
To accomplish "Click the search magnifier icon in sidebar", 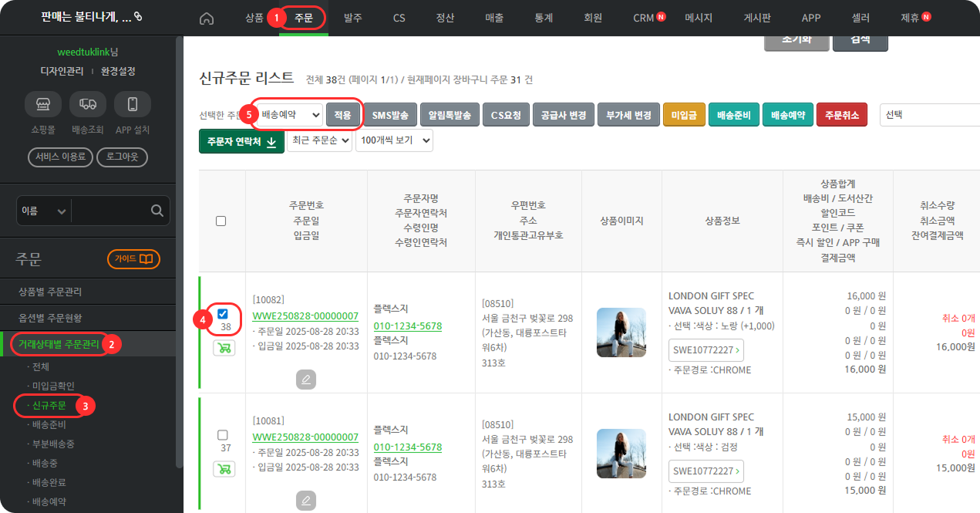I will (157, 211).
